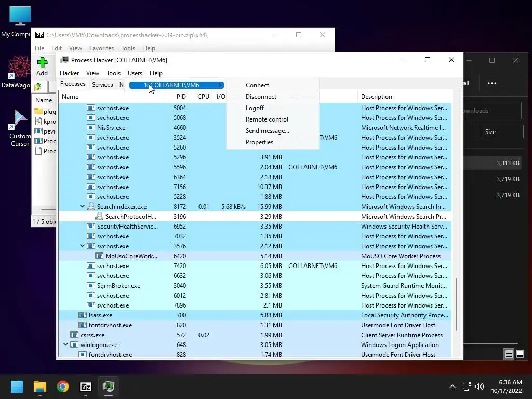This screenshot has height=399, width=532.
Task: Open the Edit menu in 7-Zip
Action: tap(56, 48)
